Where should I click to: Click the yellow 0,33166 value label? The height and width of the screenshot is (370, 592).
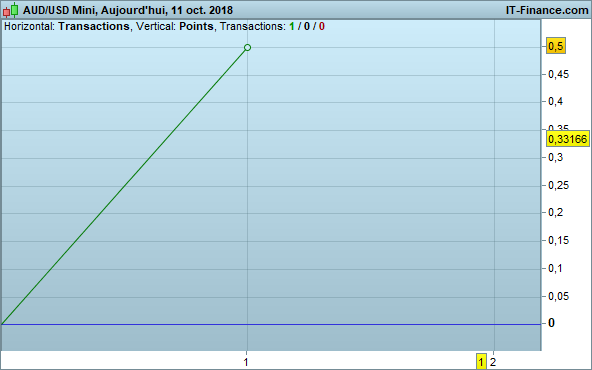coord(568,139)
